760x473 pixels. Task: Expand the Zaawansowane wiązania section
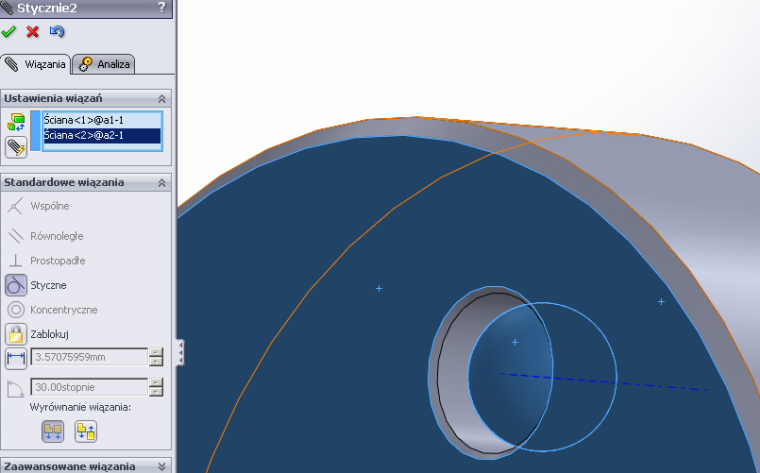[x=162, y=466]
